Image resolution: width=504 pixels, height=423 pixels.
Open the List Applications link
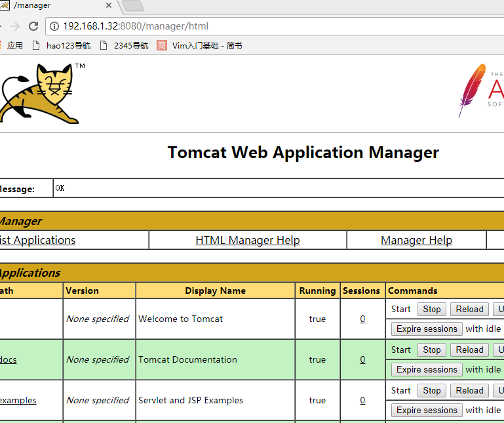[x=37, y=240]
